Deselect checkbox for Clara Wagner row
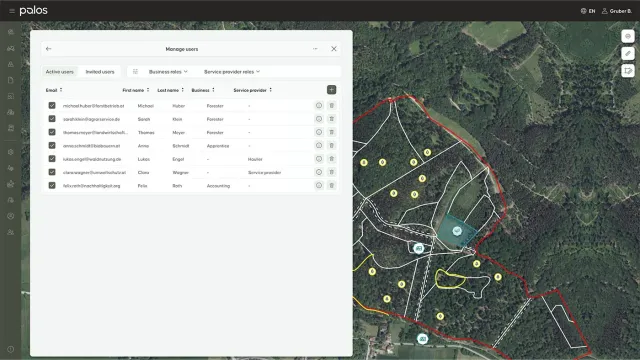The width and height of the screenshot is (640, 360). pyautogui.click(x=52, y=172)
